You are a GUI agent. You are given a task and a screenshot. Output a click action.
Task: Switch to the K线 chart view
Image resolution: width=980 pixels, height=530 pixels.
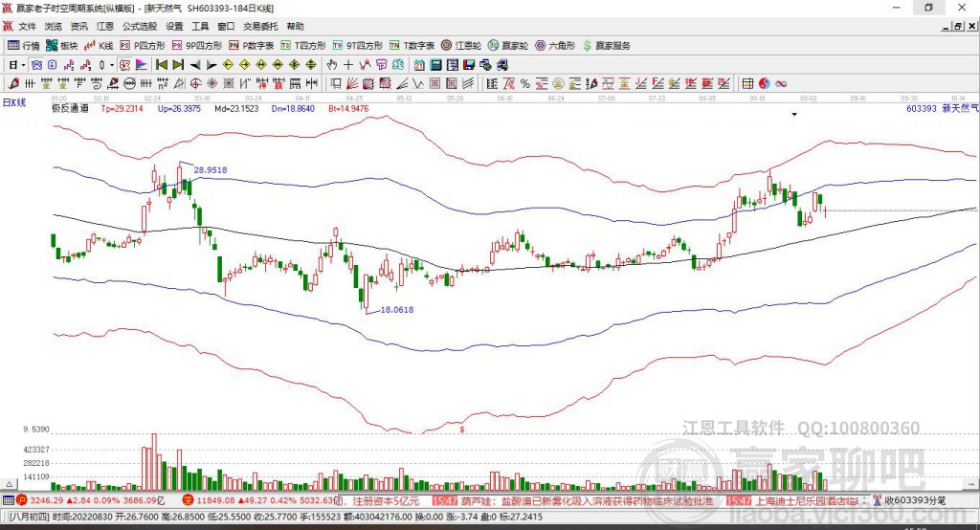tap(99, 46)
